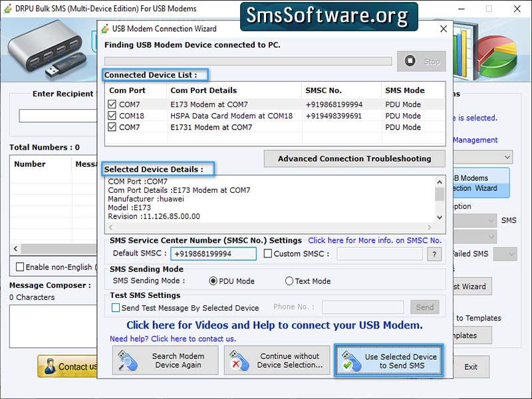Open link for more info on SMSC No.

pyautogui.click(x=375, y=241)
